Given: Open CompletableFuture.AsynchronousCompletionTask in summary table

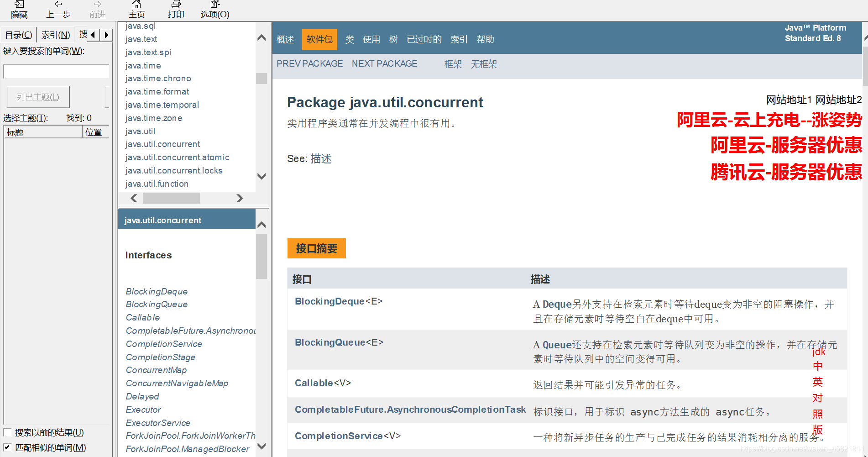Looking at the screenshot, I should click(410, 410).
